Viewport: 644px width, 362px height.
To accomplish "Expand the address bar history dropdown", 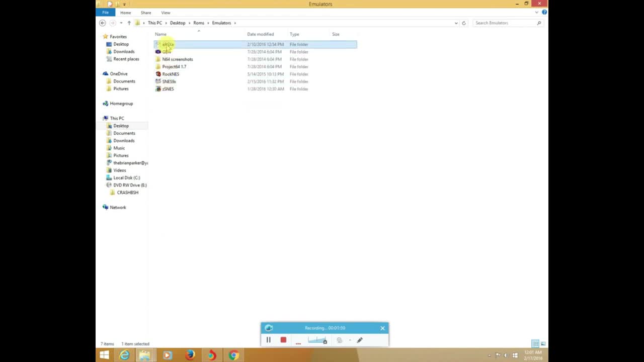I will (456, 23).
